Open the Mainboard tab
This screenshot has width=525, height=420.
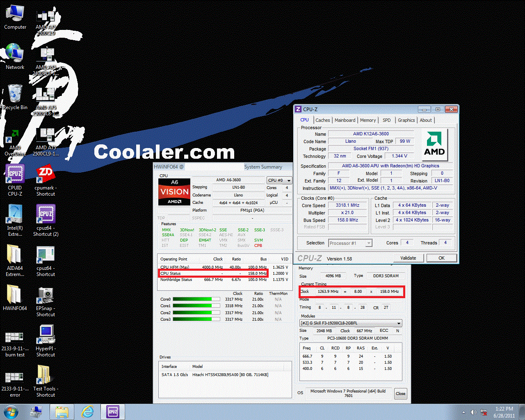coord(345,120)
